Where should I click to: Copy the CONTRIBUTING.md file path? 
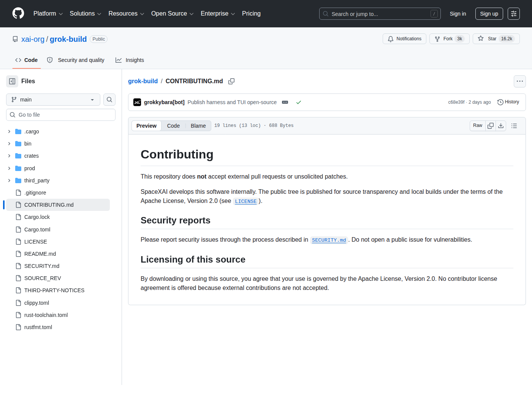tap(231, 81)
